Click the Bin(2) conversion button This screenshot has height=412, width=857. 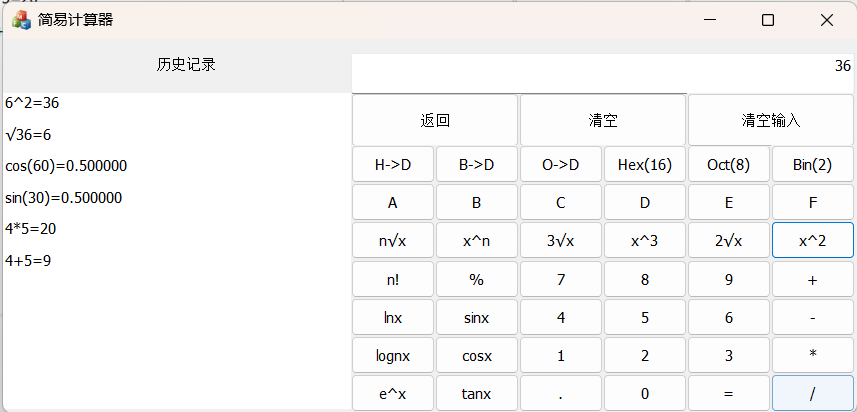pos(812,165)
